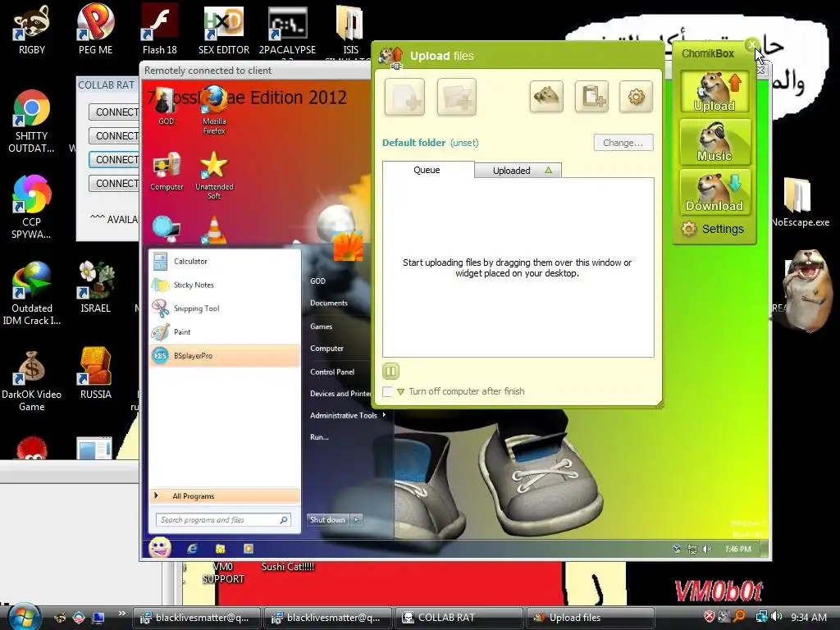Open the arrow next to Shut down
Screen dimensions: 840x630
point(357,519)
